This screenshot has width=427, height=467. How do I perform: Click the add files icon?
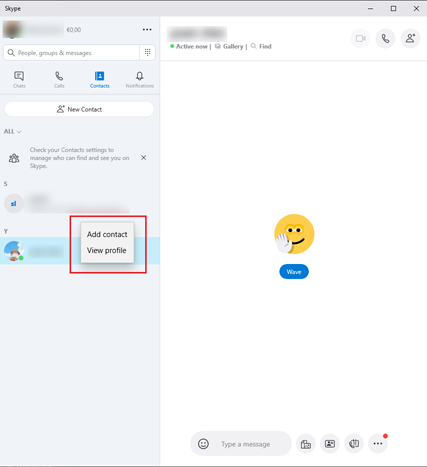306,444
